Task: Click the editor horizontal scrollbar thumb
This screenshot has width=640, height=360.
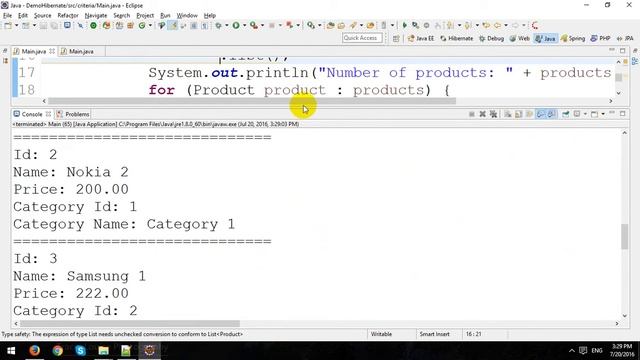Action: [x=252, y=101]
